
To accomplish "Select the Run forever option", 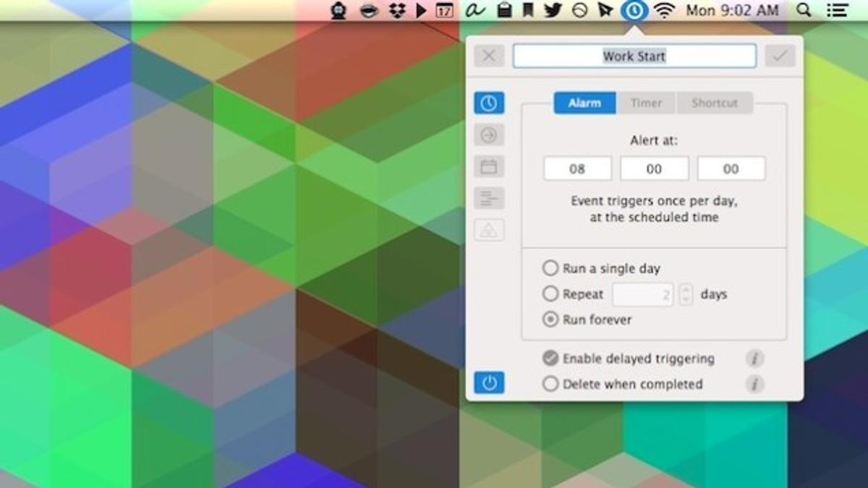I will coord(587,320).
